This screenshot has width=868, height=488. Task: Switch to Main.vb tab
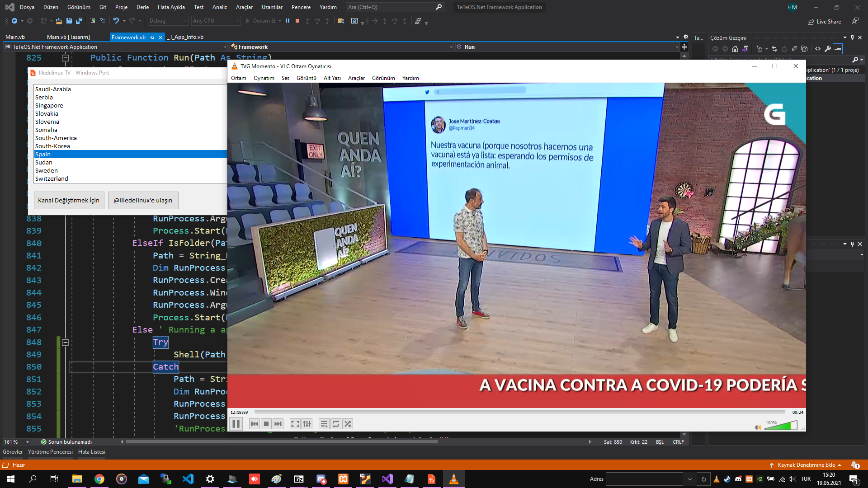click(x=15, y=37)
